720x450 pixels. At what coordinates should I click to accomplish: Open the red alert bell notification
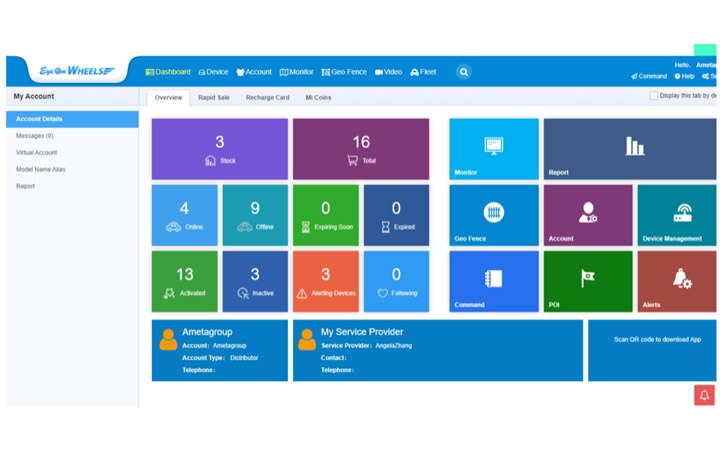(704, 395)
